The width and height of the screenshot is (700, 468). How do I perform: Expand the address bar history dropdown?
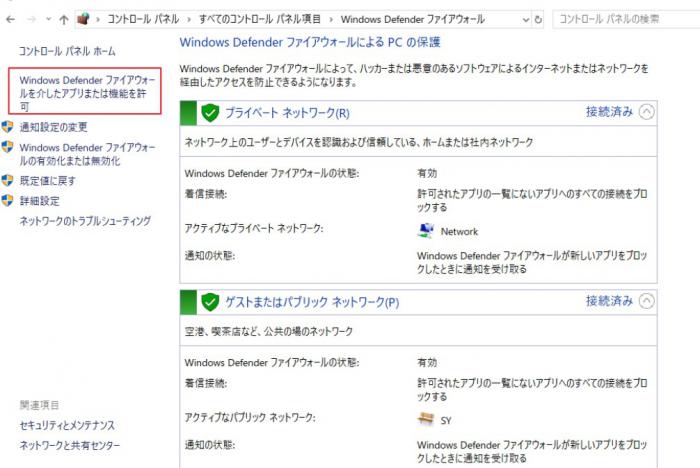[x=526, y=20]
